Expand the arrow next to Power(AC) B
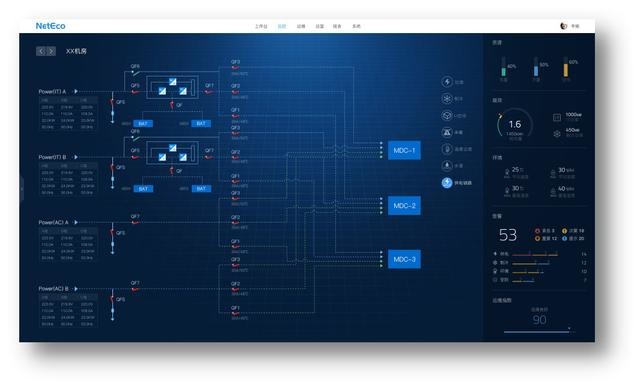The width and height of the screenshot is (640, 388). coord(76,289)
